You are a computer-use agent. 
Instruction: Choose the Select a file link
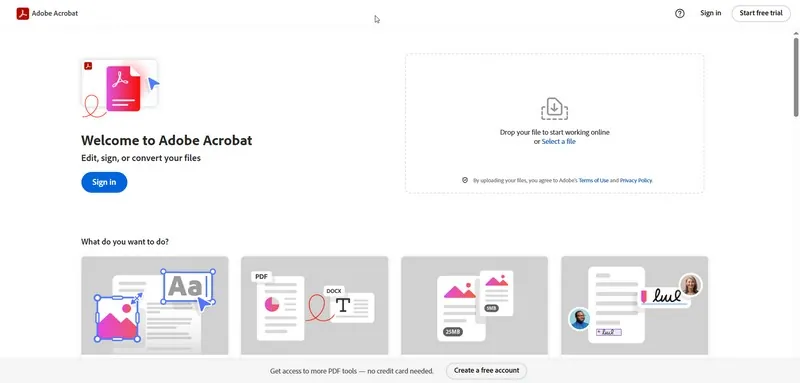[559, 142]
